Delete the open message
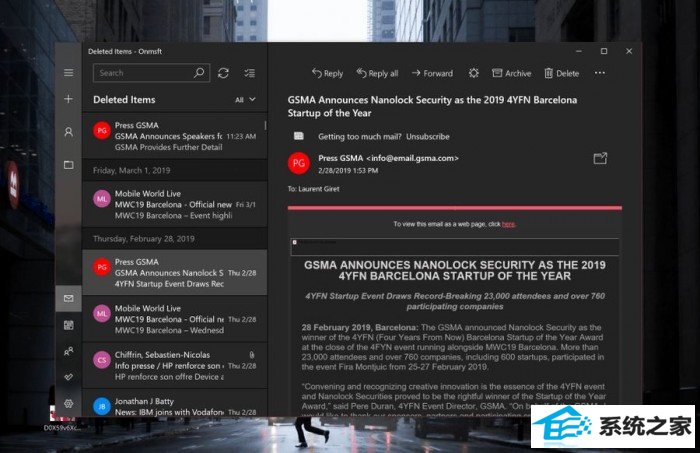700x453 pixels. coord(562,73)
